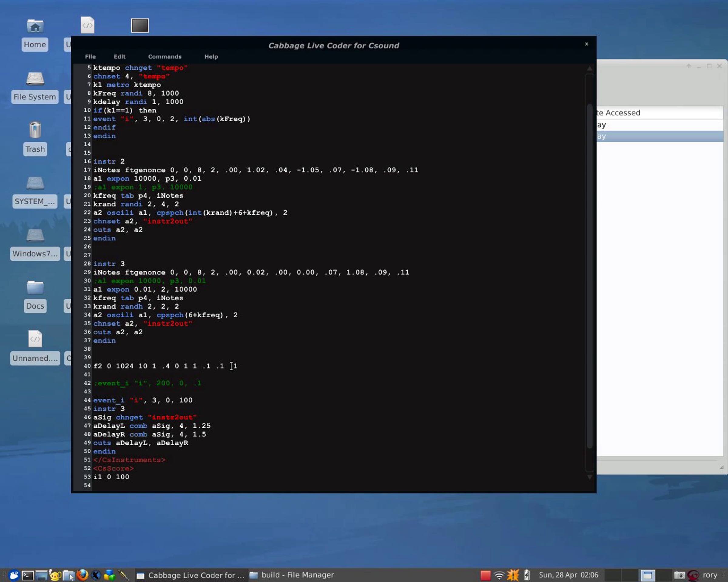728x582 pixels.
Task: Click the editor vertical scrollbar thumb
Action: [x=590, y=276]
